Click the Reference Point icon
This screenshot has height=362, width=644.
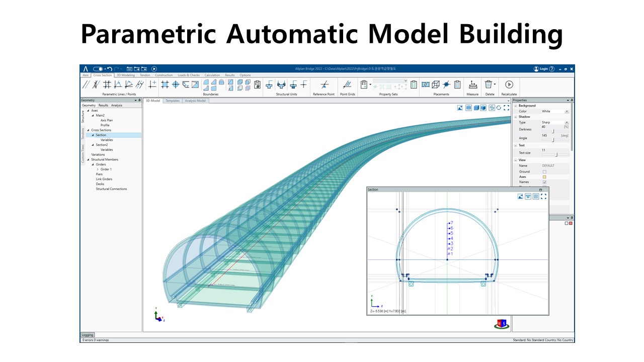tap(324, 84)
